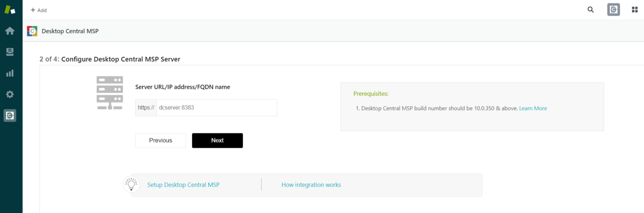Click the Zendesk logo in the sidebar
The image size is (644, 213).
10,10
